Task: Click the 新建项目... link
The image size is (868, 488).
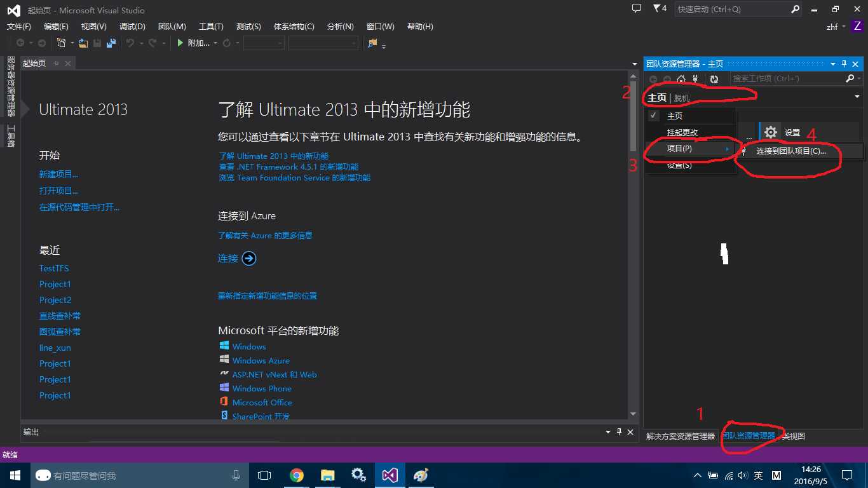Action: coord(58,174)
